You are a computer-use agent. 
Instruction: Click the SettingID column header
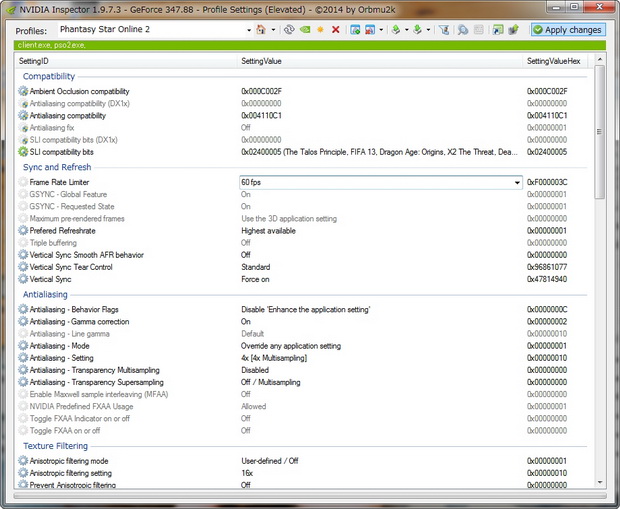(x=127, y=61)
